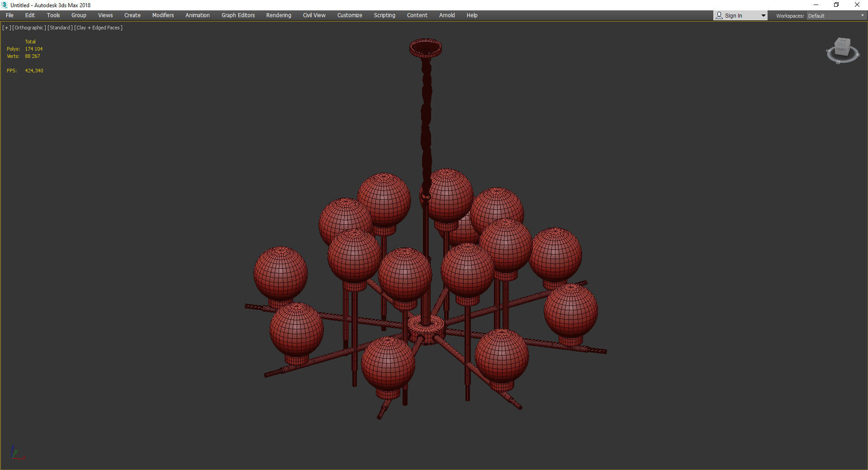Open the Create menu
The height and width of the screenshot is (470, 868).
(133, 15)
